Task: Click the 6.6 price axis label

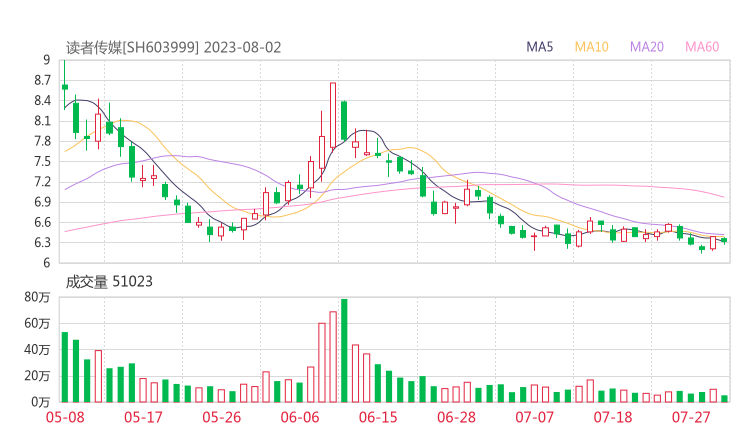Action: click(x=42, y=222)
